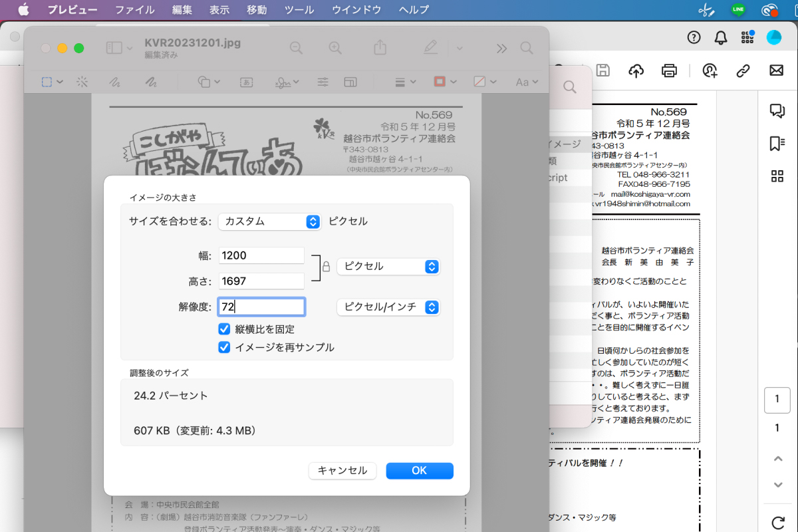Screen dimensions: 798x532
Task: Open the ウインドウ menu
Action: (x=356, y=9)
